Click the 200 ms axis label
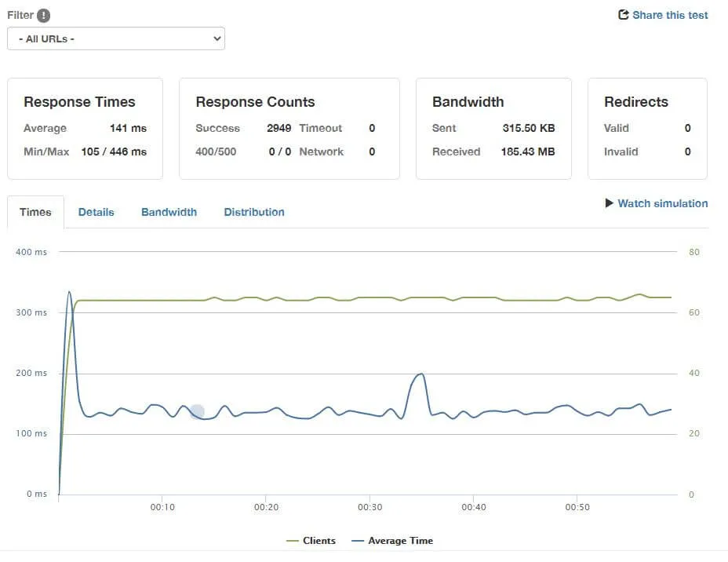Viewport: 728px width, 562px height. 31,373
